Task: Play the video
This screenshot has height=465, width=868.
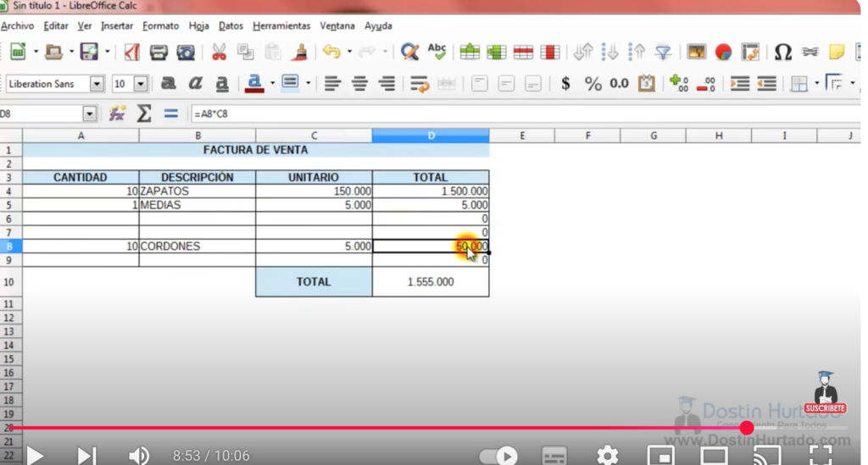Action: 35,456
